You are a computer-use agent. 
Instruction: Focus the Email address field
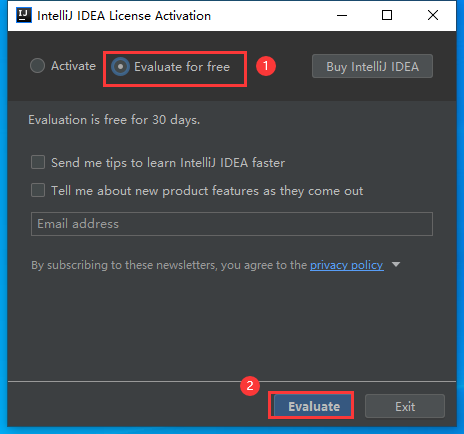(232, 224)
